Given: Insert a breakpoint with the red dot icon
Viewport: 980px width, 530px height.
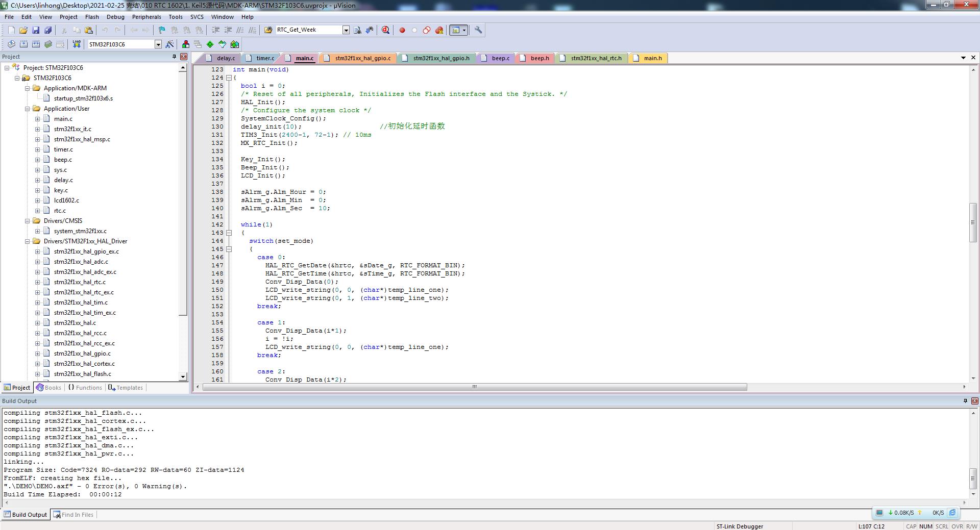Looking at the screenshot, I should [x=402, y=30].
